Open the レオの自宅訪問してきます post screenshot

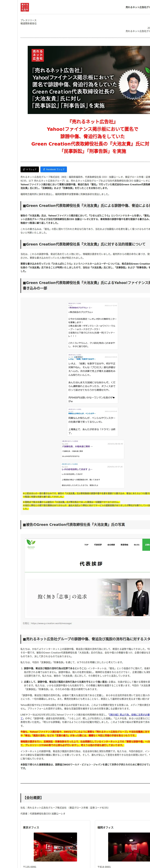92,475
